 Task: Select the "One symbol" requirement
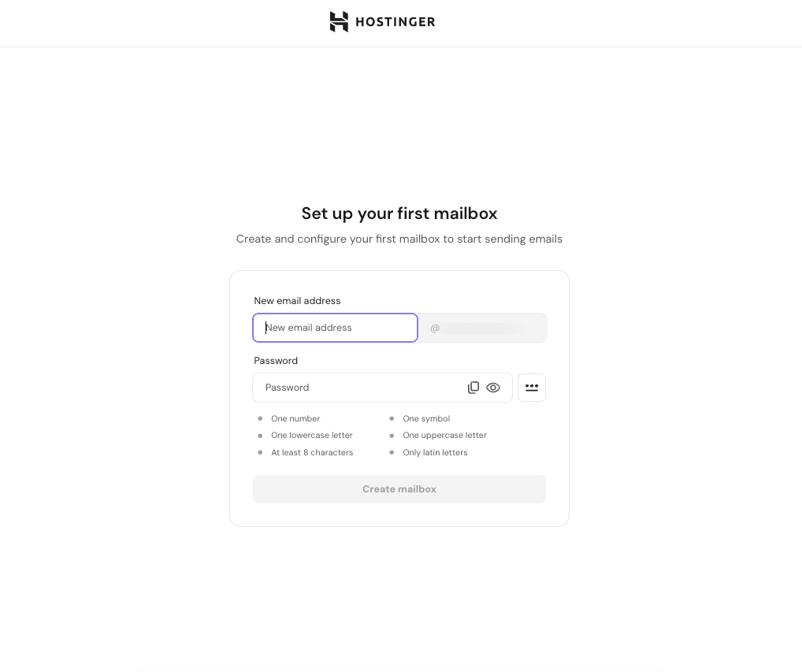pos(426,419)
